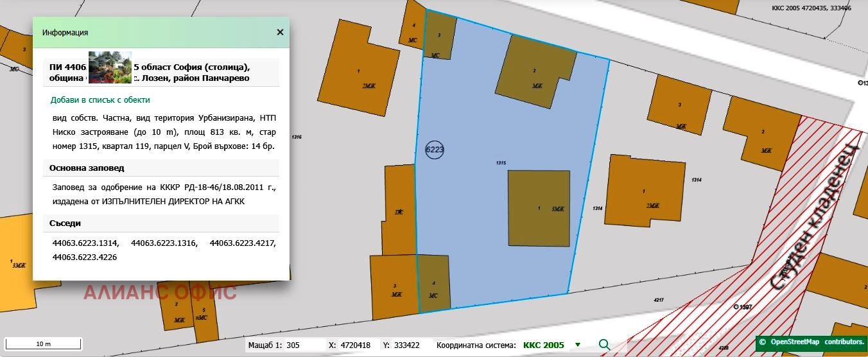
Task: Select neighboring building 1 2МЖ in parcel 1314
Action: [x=647, y=191]
